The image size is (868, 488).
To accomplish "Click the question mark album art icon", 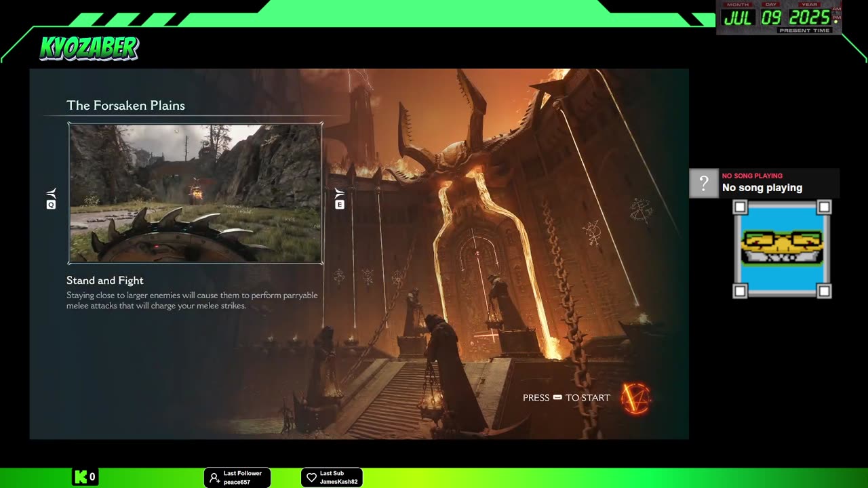I will click(704, 183).
